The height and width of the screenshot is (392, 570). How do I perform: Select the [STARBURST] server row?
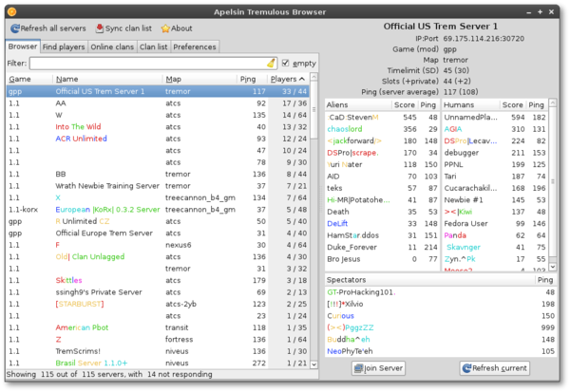point(158,304)
